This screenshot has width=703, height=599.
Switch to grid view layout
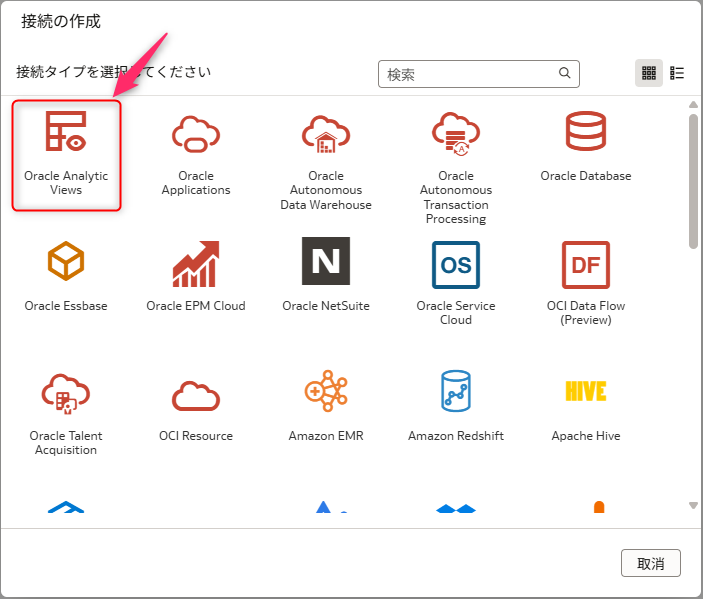[649, 73]
